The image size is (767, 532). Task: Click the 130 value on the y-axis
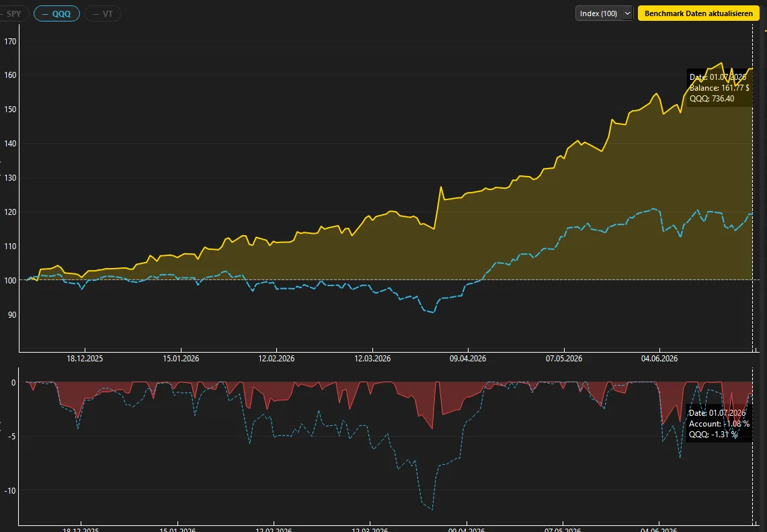[x=10, y=178]
